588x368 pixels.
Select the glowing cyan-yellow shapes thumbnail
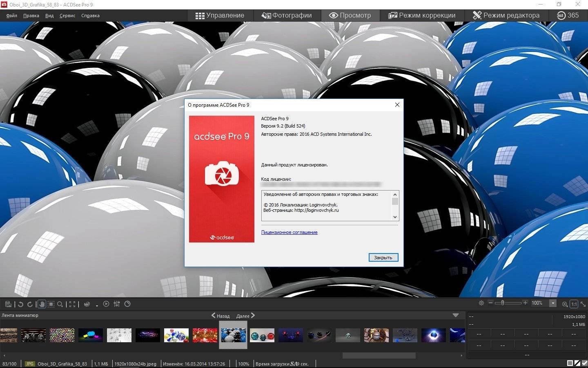tap(91, 335)
